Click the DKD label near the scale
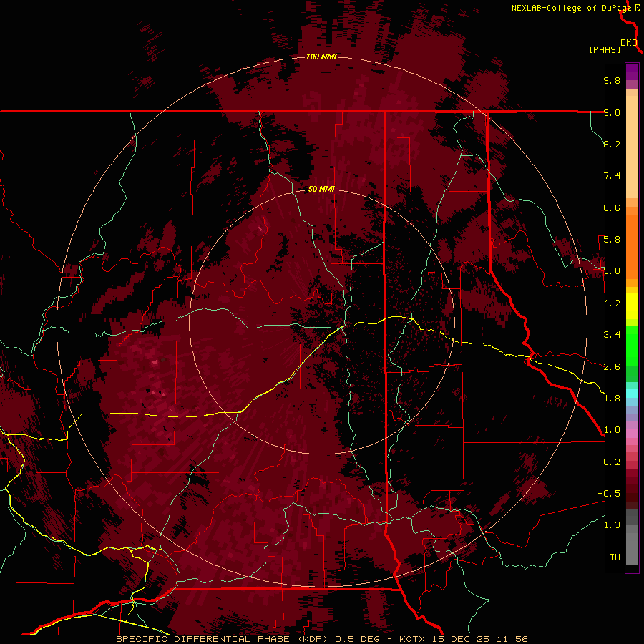The width and height of the screenshot is (644, 644). point(629,43)
